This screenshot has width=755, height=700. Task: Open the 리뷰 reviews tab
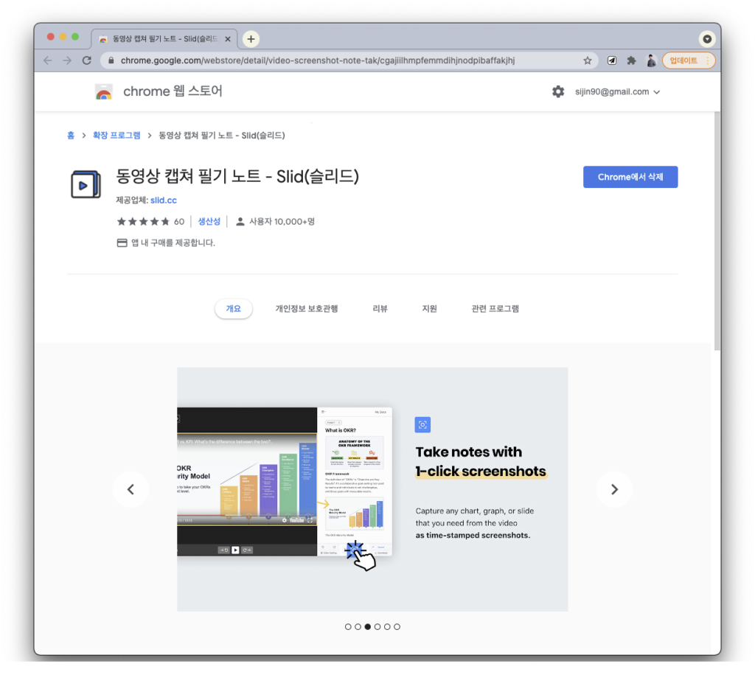click(x=380, y=309)
